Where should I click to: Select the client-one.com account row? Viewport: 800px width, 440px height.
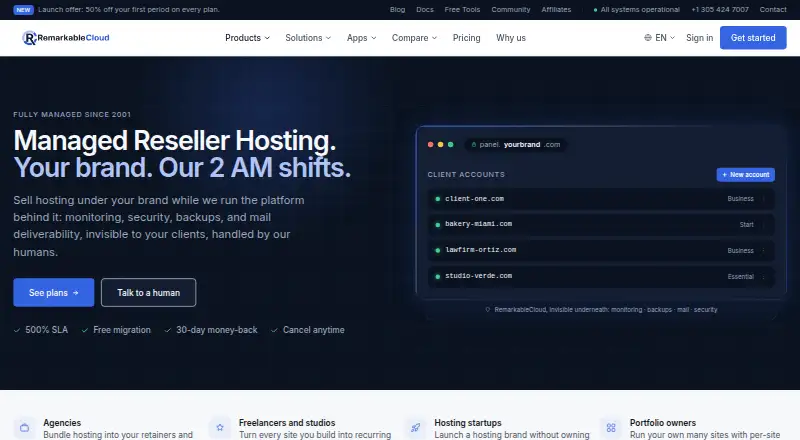pyautogui.click(x=601, y=199)
